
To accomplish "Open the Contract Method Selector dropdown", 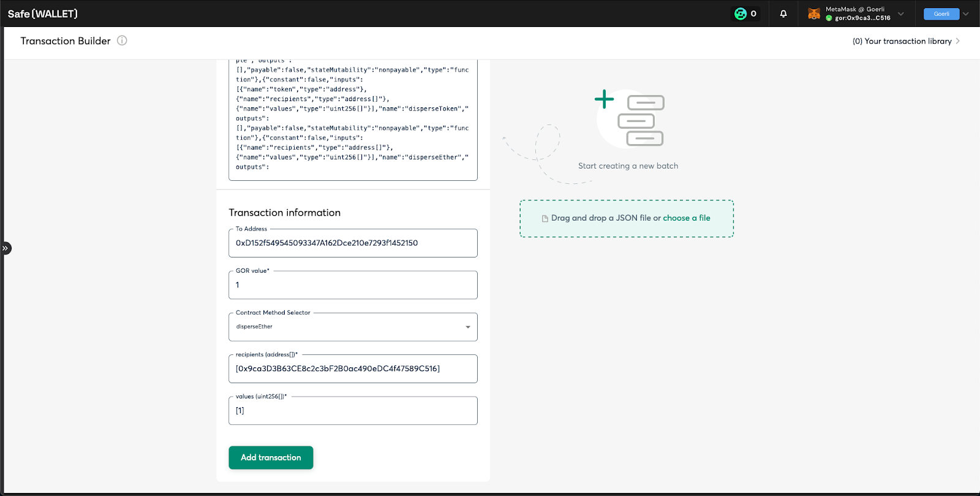I will [x=353, y=327].
